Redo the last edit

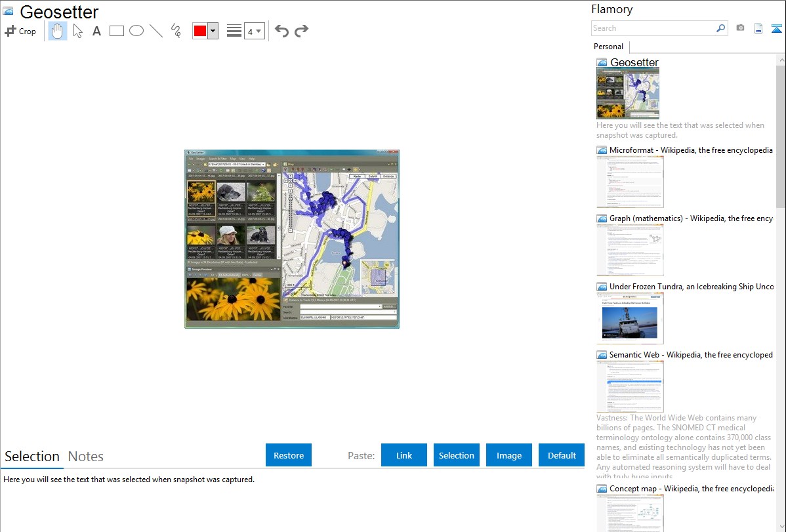(301, 31)
